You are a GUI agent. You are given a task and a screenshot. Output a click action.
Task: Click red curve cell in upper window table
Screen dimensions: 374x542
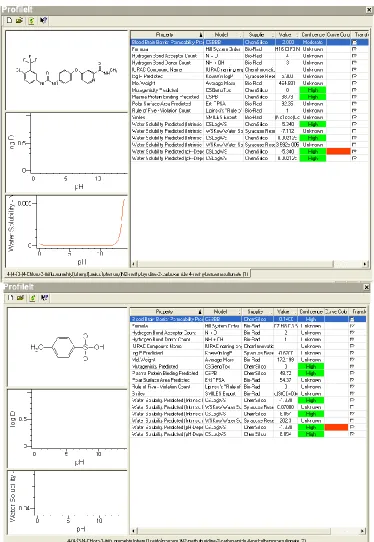click(338, 151)
